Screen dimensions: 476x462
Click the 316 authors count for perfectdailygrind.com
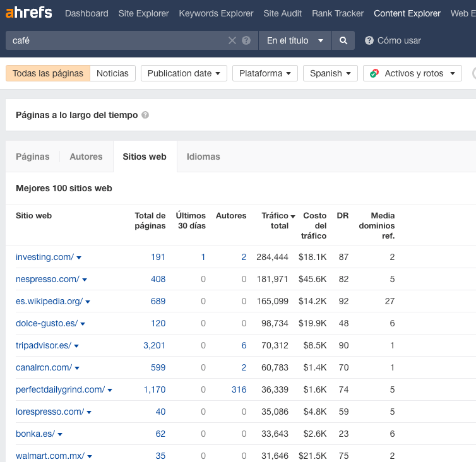click(239, 390)
